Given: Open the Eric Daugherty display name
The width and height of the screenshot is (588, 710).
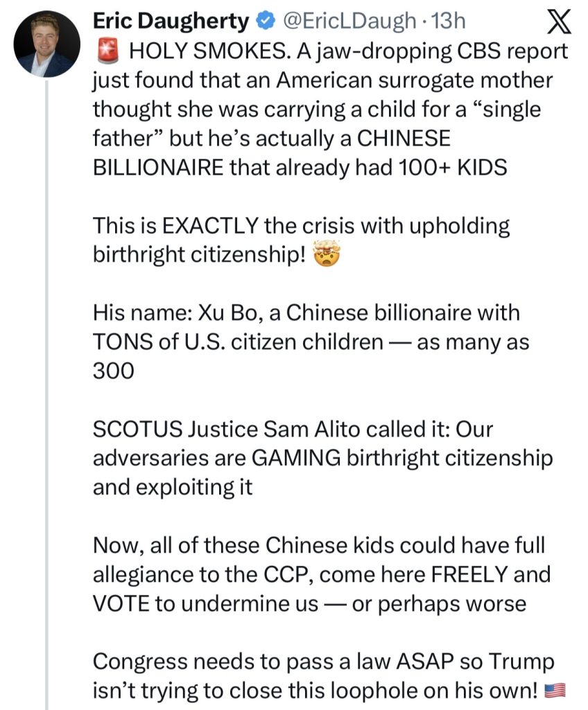Looking at the screenshot, I should (171, 21).
